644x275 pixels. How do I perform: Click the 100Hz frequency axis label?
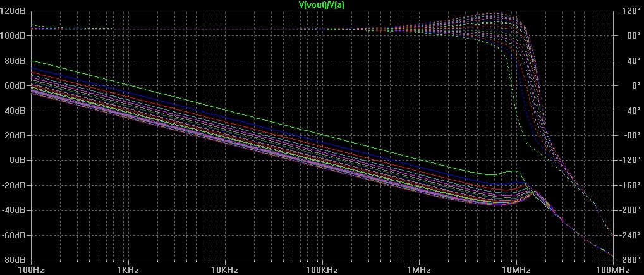(x=31, y=270)
